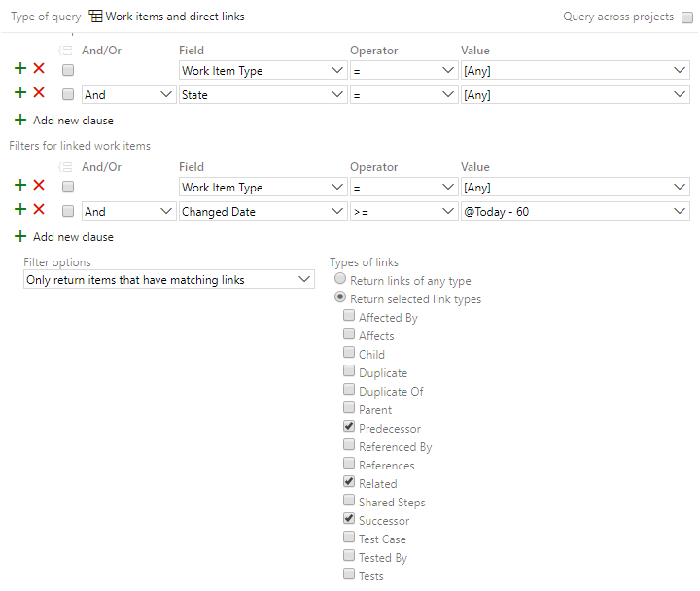The image size is (700, 591).
Task: Check the Affected By link type
Action: pos(349,316)
